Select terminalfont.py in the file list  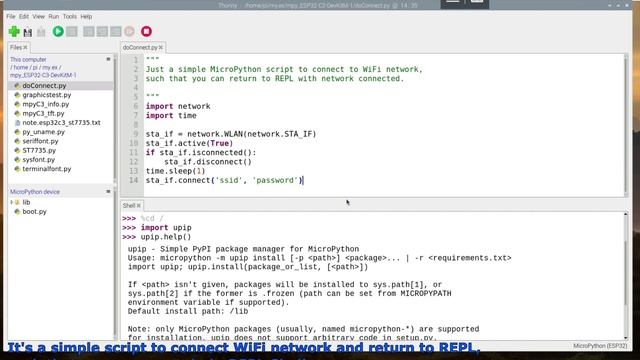[47, 169]
